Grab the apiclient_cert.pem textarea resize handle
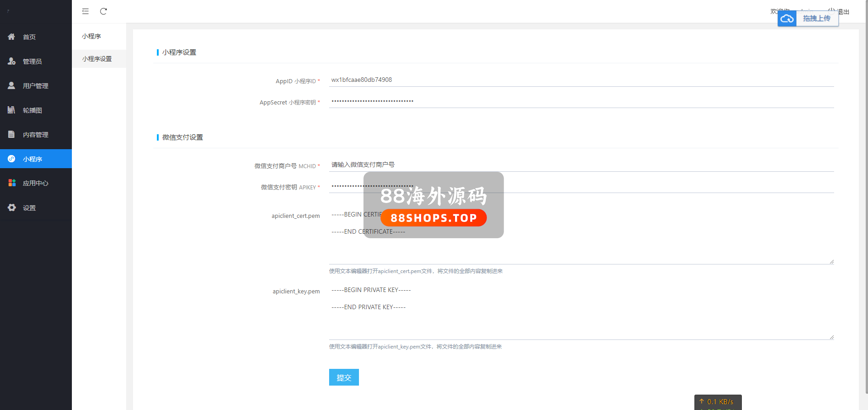The width and height of the screenshot is (868, 410). click(x=831, y=262)
